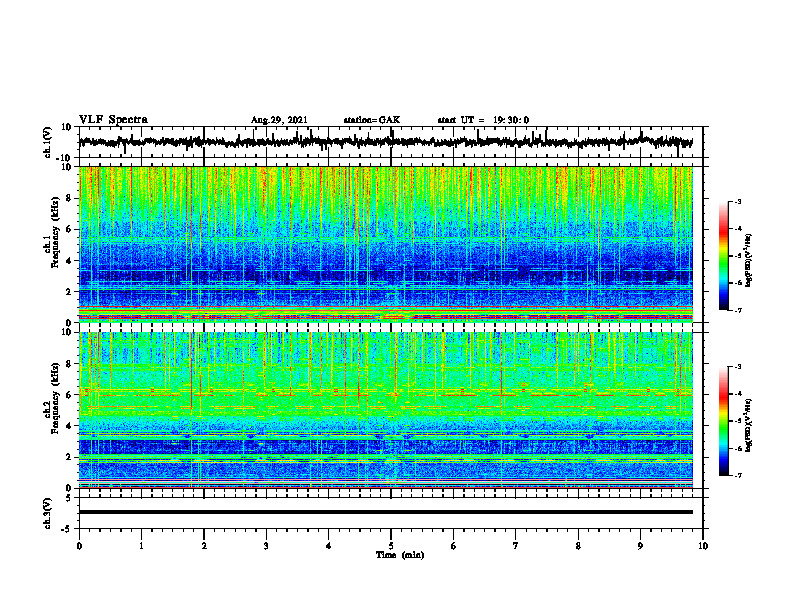Click the "Time (min)" x-axis label
This screenshot has width=792, height=612.
400,555
